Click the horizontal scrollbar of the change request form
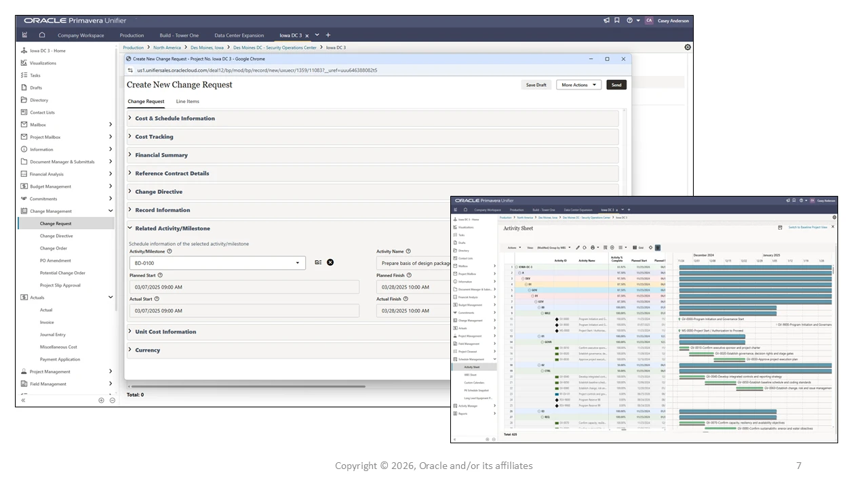 pyautogui.click(x=248, y=386)
